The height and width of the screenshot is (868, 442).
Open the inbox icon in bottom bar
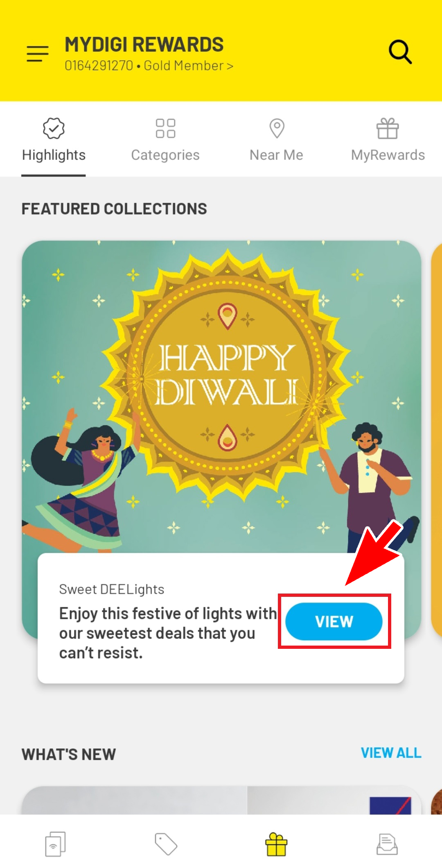(387, 844)
